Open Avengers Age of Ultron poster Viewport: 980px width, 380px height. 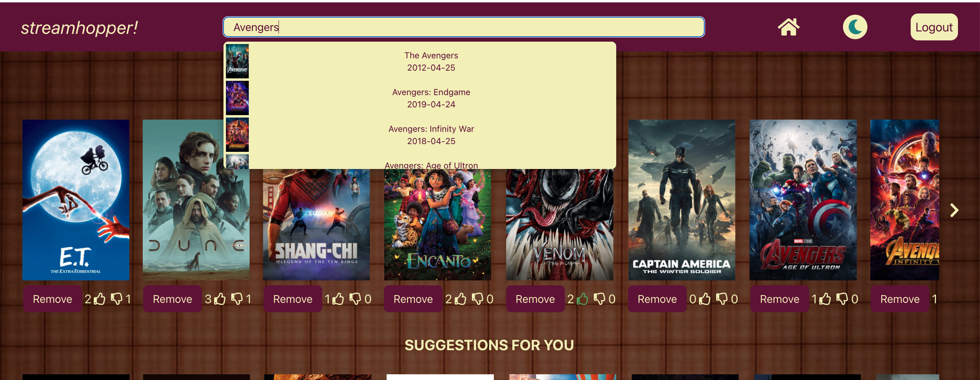pyautogui.click(x=803, y=200)
